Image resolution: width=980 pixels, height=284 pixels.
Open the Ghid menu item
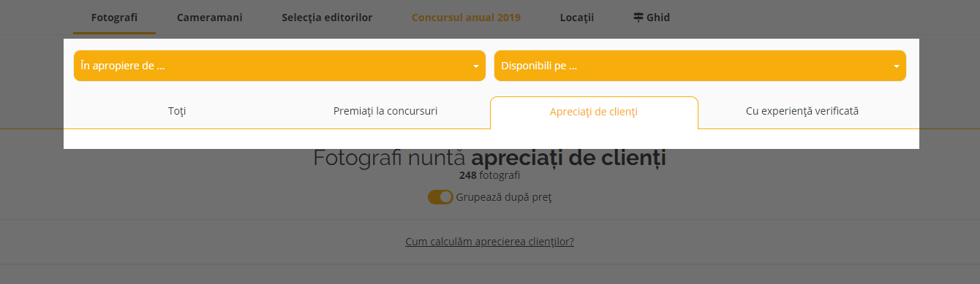[652, 18]
